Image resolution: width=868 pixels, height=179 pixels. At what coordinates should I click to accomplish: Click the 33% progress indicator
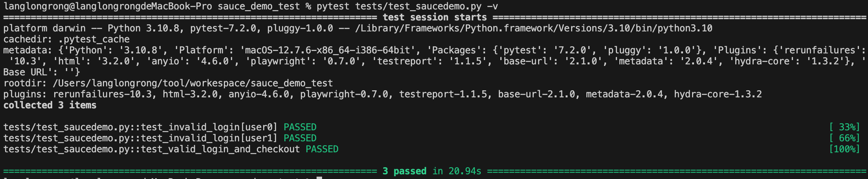(844, 127)
